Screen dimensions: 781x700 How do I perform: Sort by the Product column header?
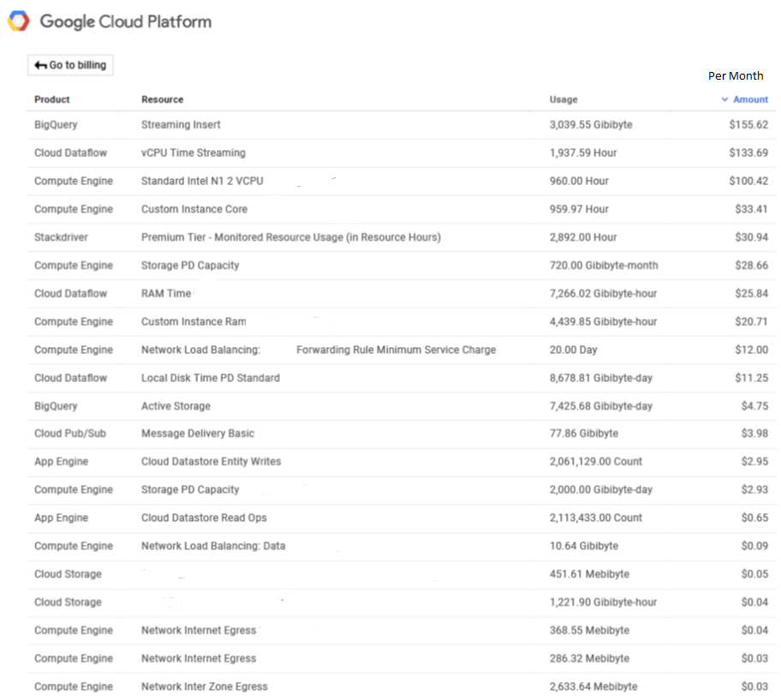coord(52,99)
